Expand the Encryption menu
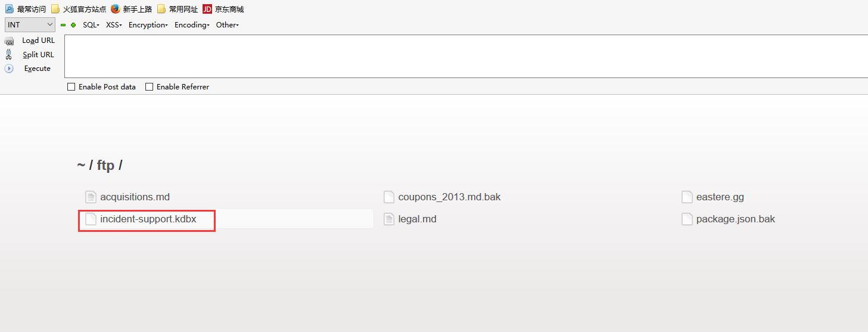The height and width of the screenshot is (332, 868). click(x=148, y=25)
